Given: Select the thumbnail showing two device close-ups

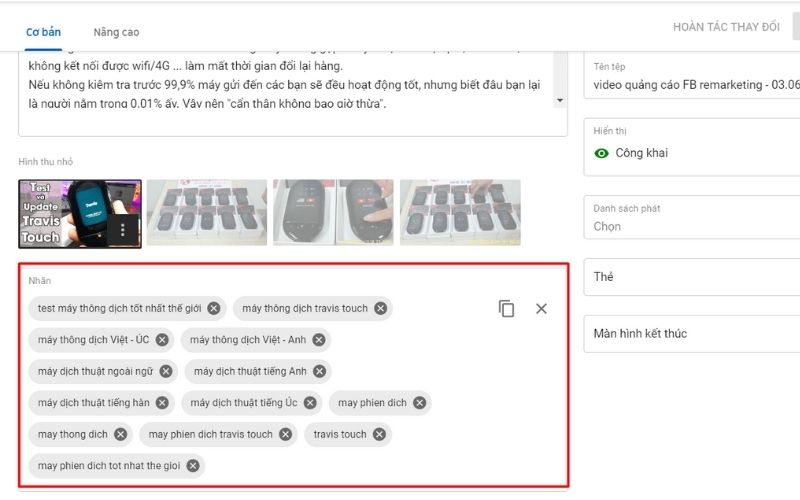Looking at the screenshot, I should 333,212.
